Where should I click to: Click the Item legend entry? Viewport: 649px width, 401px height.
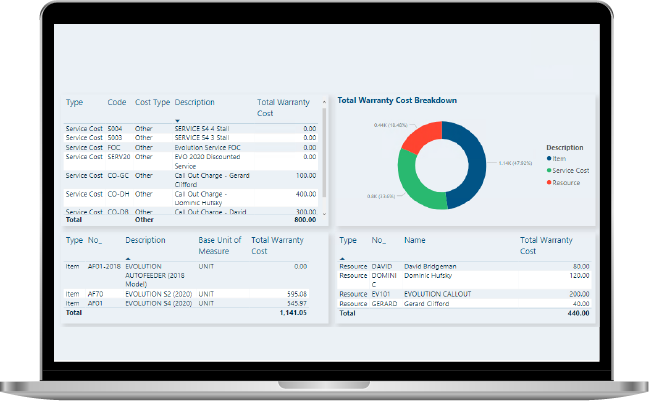pyautogui.click(x=556, y=158)
